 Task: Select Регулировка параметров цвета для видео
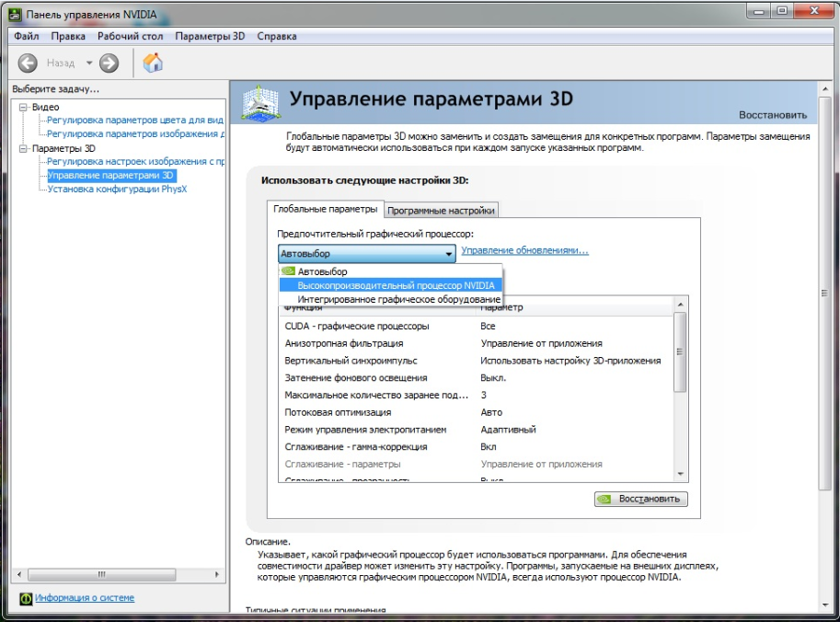pos(135,120)
